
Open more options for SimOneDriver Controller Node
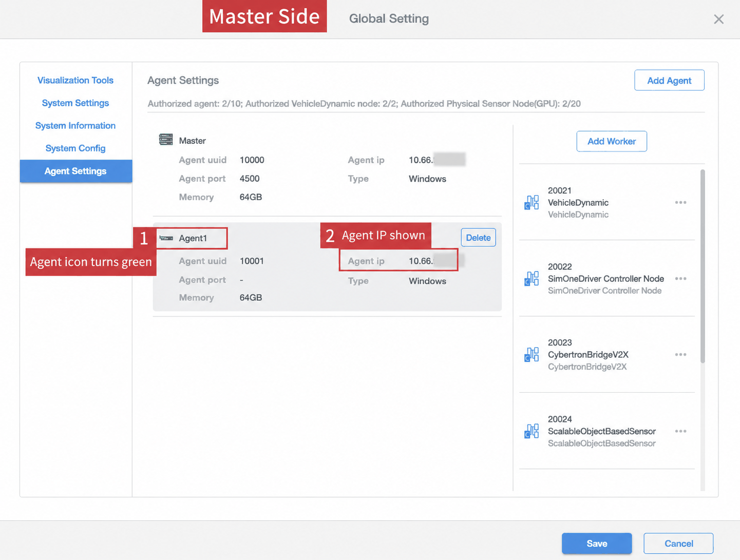(680, 279)
